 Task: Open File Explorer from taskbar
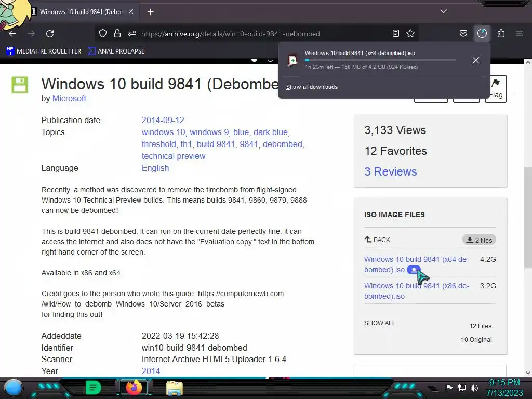pyautogui.click(x=175, y=388)
